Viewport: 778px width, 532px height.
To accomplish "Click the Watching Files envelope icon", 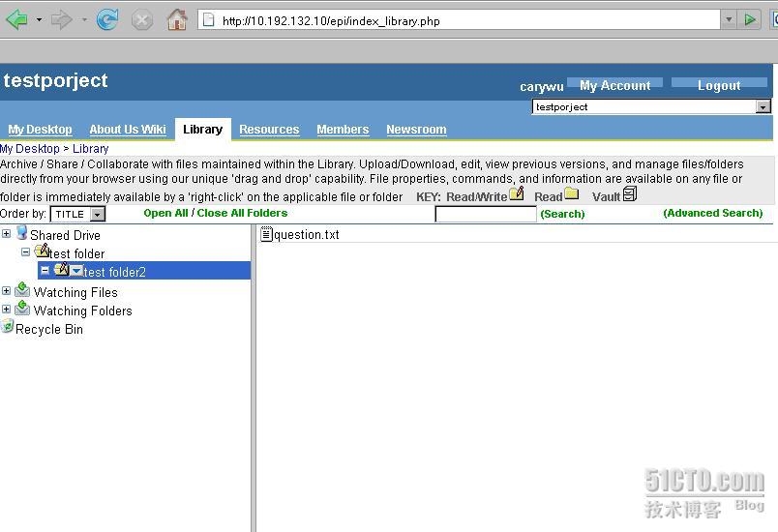I will click(x=22, y=290).
